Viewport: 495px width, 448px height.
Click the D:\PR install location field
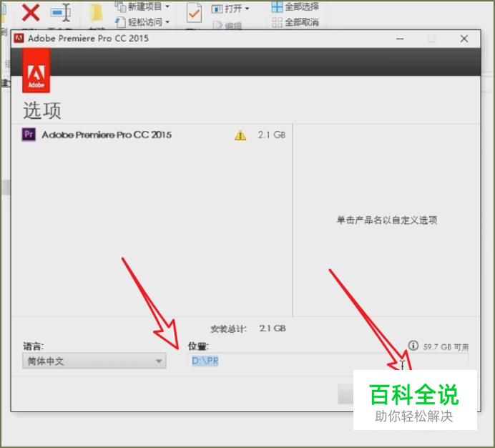pos(328,361)
